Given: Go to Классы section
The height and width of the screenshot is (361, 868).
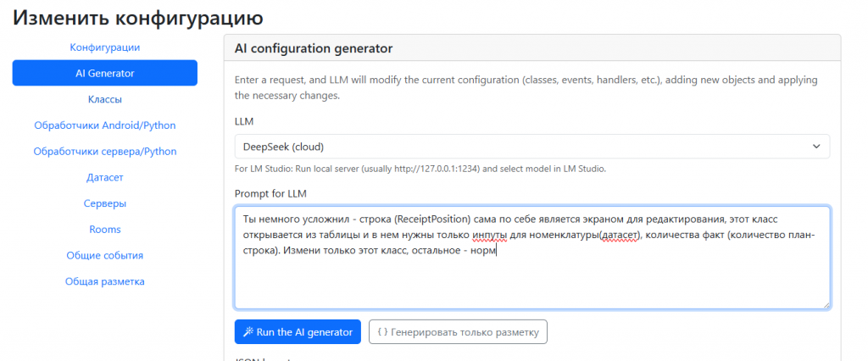Looking at the screenshot, I should pyautogui.click(x=104, y=99).
